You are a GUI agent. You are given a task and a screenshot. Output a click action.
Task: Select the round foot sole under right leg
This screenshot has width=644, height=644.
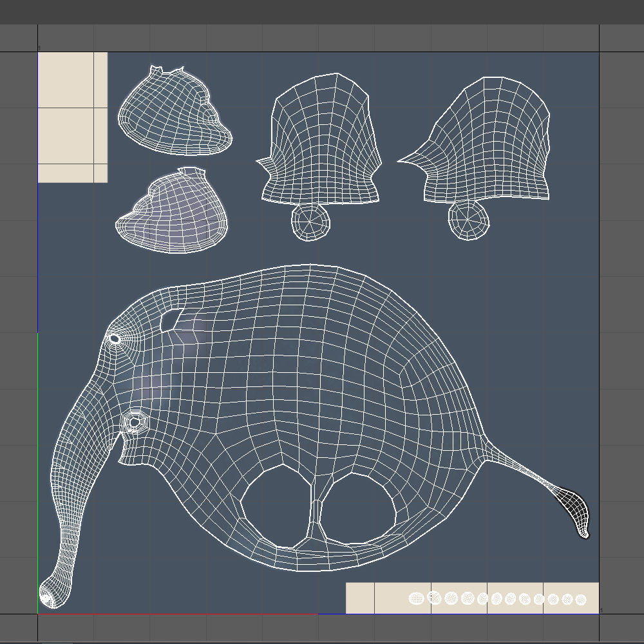click(469, 220)
